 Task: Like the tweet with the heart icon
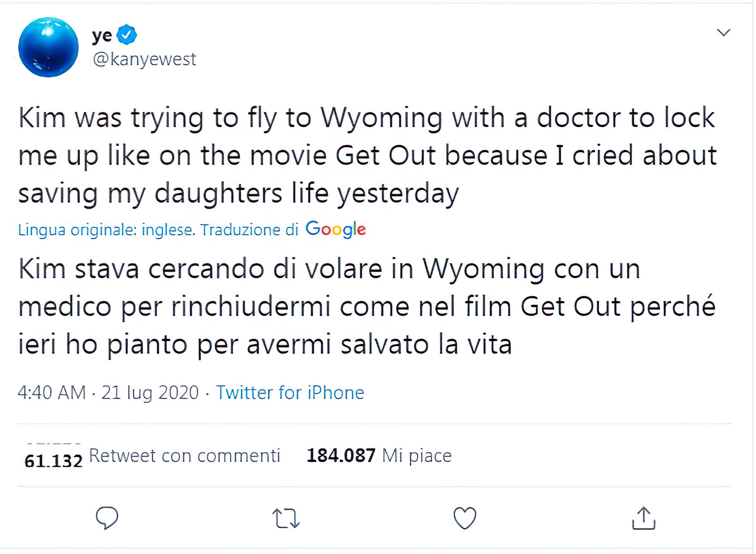[x=465, y=518]
